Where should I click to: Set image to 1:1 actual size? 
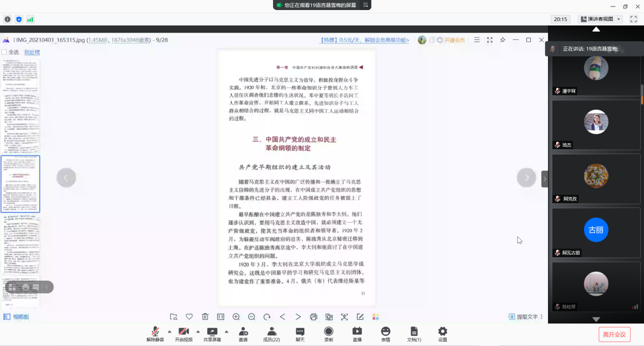[220, 317]
